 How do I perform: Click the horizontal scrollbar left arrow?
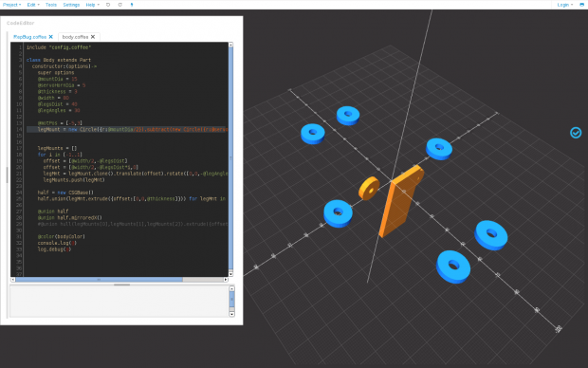[x=13, y=280]
